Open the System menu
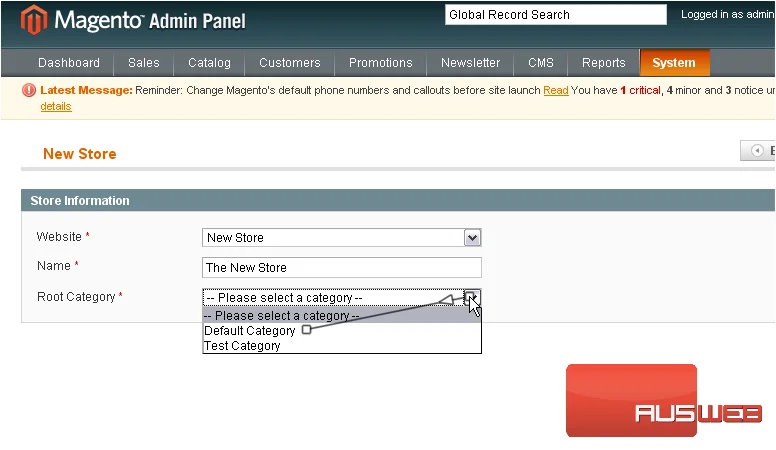This screenshot has width=776, height=450. click(x=674, y=63)
